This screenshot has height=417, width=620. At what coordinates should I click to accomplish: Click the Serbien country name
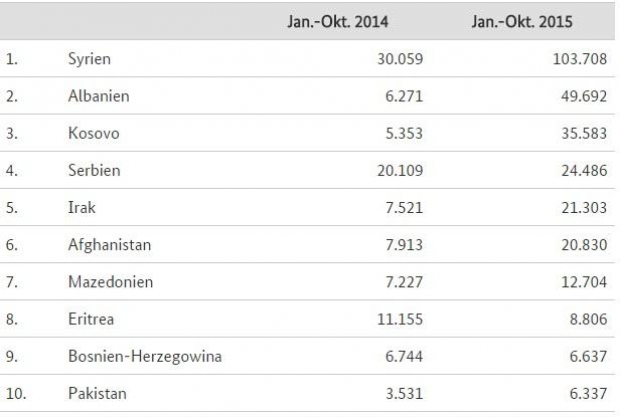point(93,170)
